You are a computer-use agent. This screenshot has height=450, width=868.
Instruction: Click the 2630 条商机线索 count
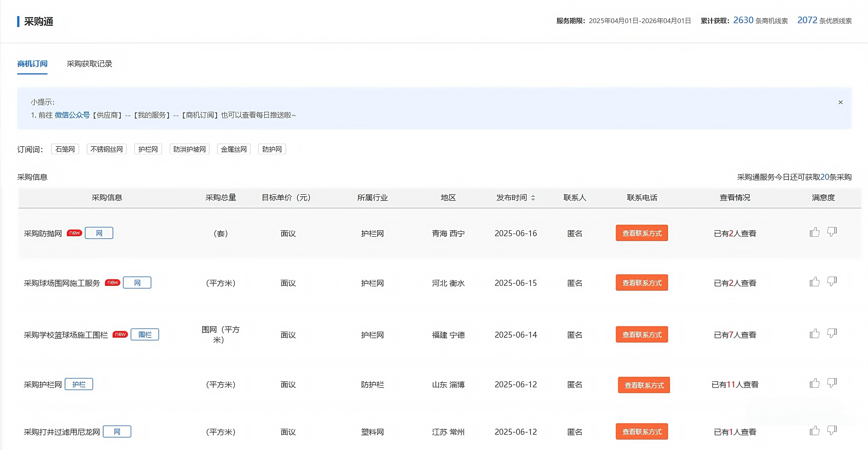pos(760,21)
